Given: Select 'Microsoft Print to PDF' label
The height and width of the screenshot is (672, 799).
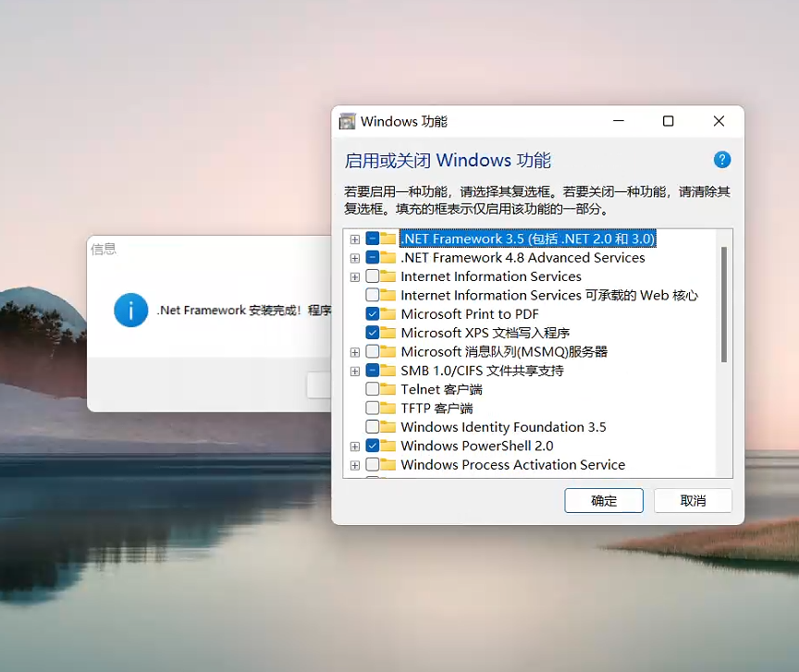Looking at the screenshot, I should tap(469, 314).
